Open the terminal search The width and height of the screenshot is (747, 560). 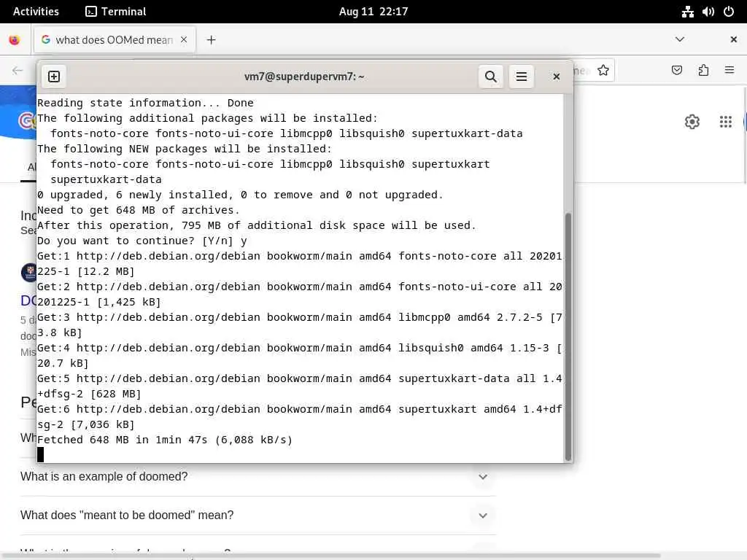491,77
